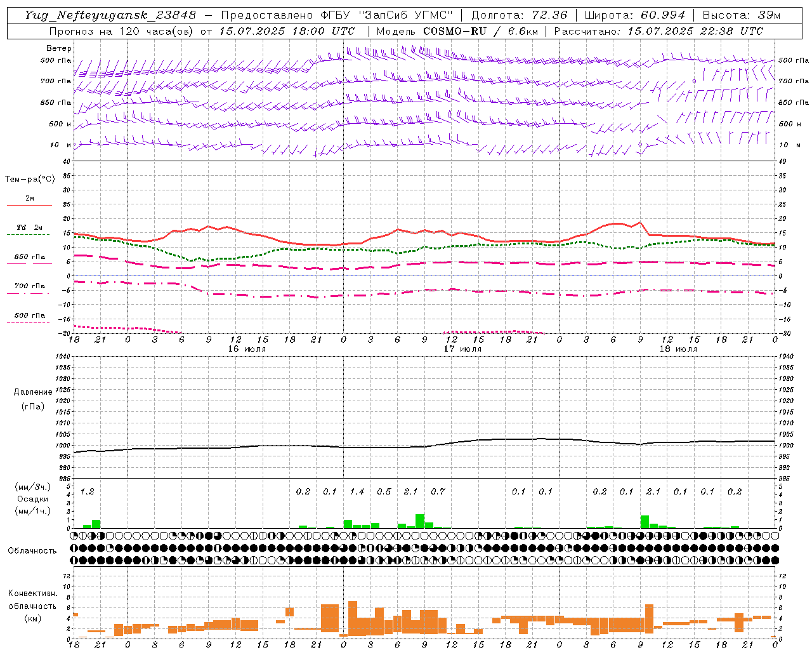
Task: Click the 10 м wind level label on left
Action: point(61,145)
